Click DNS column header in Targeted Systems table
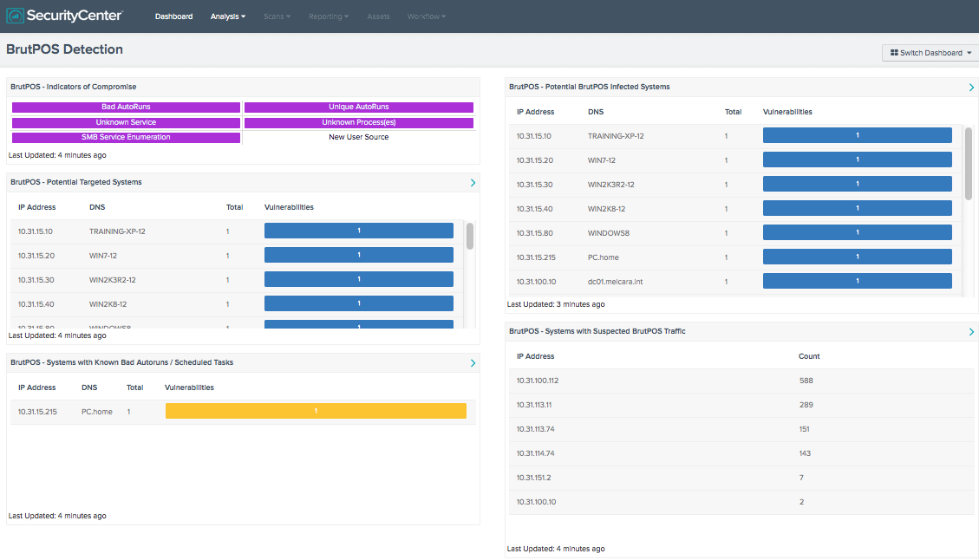Viewport: 979px width, 560px height. click(97, 207)
